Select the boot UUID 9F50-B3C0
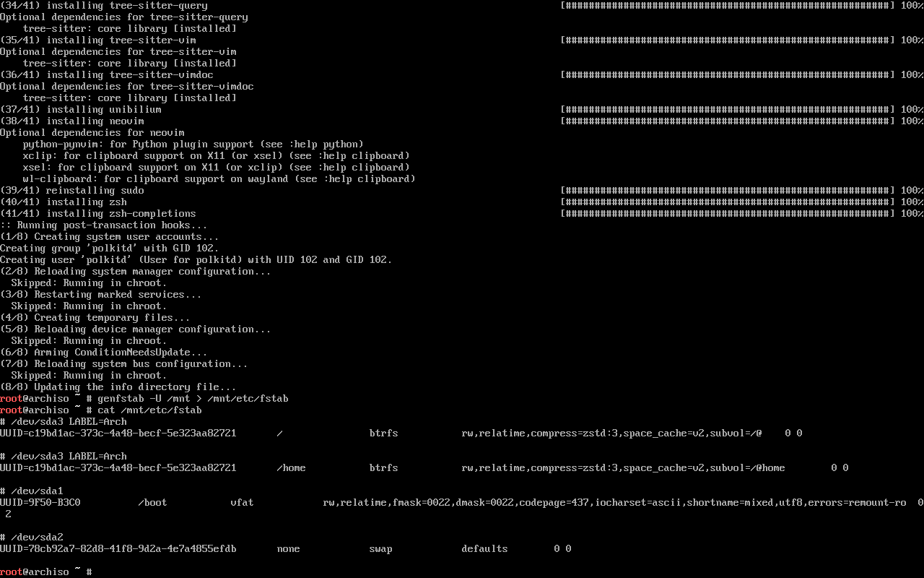Screen dimensions: 924x578 pyautogui.click(x=40, y=502)
